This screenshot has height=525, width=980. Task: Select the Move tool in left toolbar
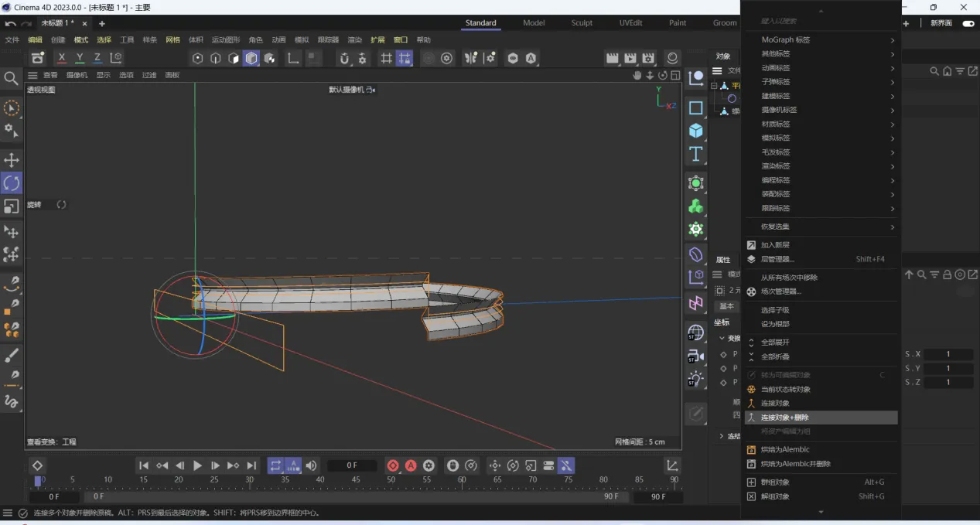(12, 160)
